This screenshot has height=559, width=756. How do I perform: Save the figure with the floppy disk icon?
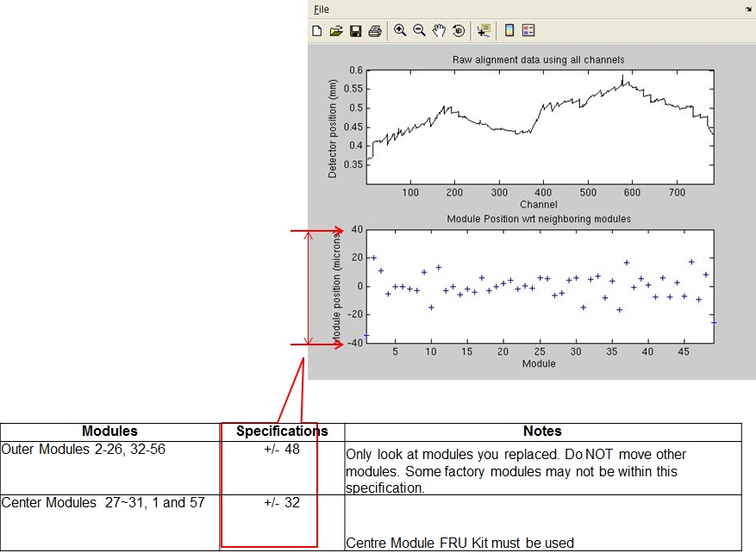355,31
